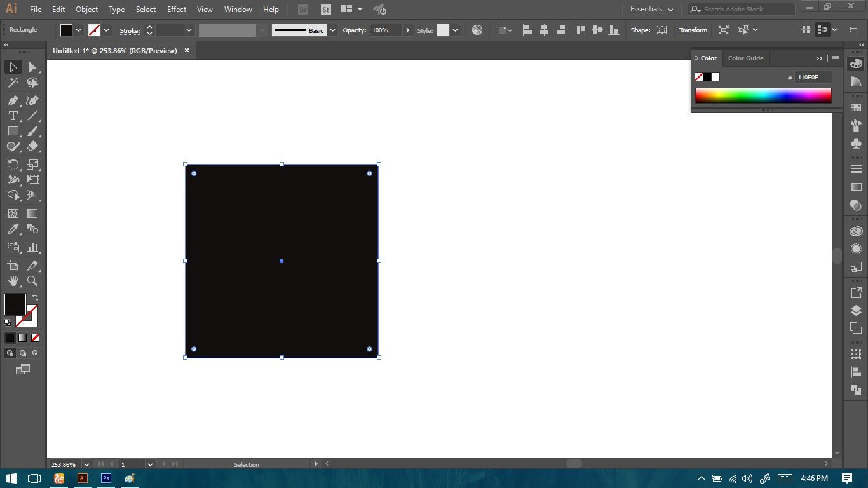Choose the Direct Selection tool
868x488 pixels.
point(32,67)
